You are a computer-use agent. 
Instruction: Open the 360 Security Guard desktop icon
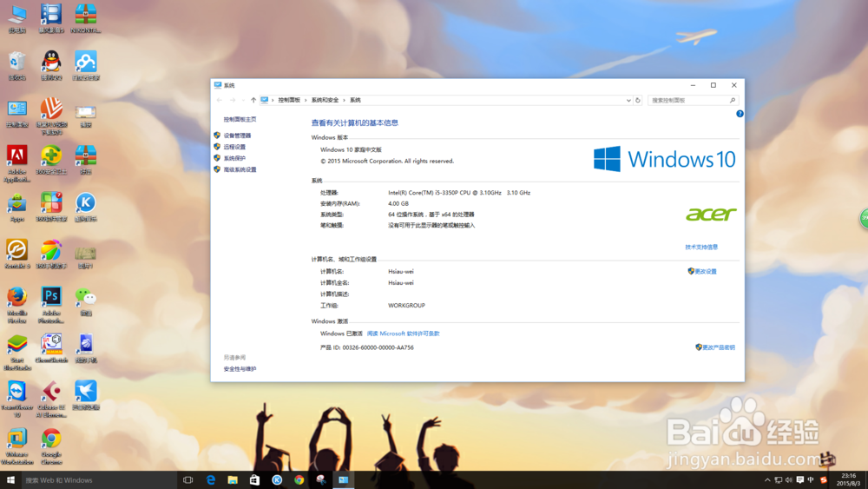[51, 160]
